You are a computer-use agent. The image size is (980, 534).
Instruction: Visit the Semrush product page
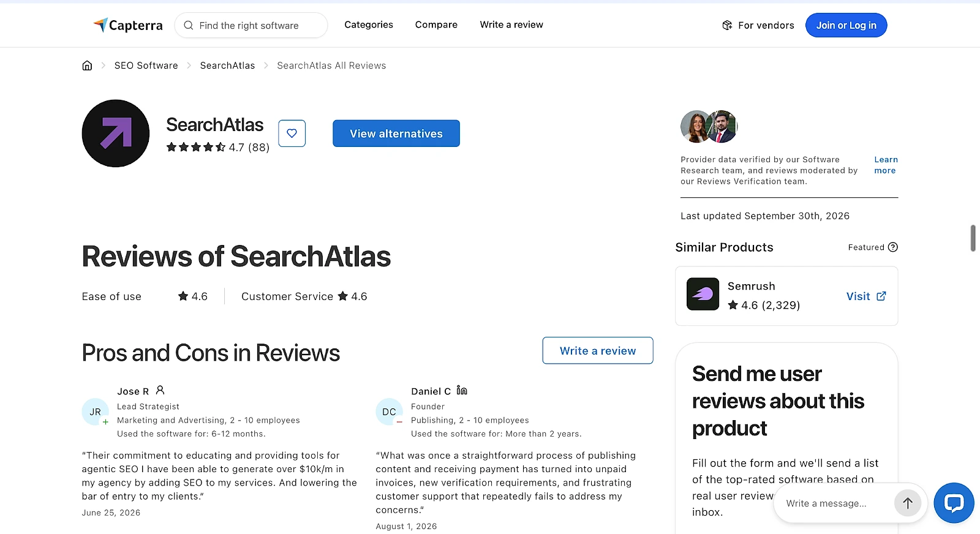tap(866, 296)
